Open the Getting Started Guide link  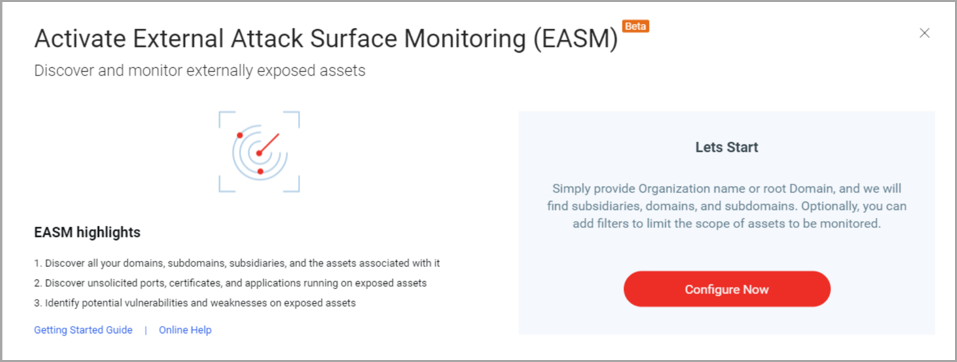click(x=83, y=330)
